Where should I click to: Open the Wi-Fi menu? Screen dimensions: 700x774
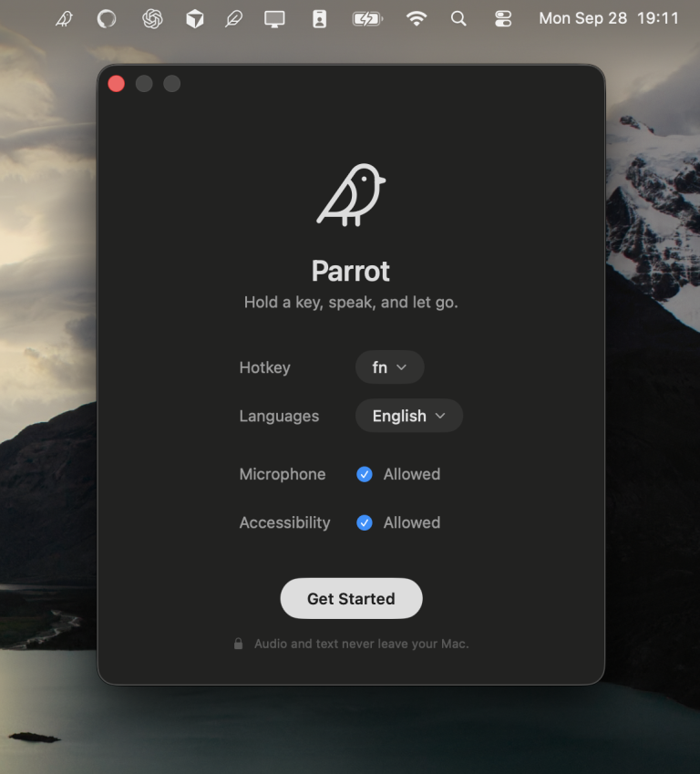[417, 19]
